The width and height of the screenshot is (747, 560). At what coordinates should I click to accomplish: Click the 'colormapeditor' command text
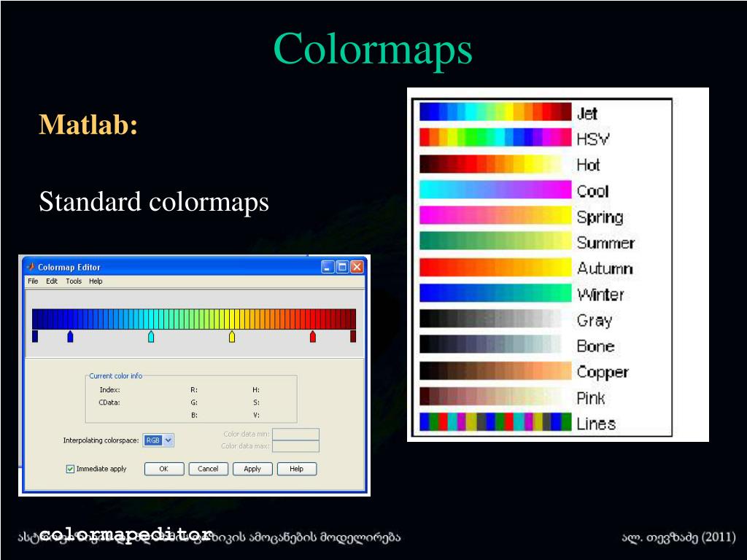pos(125,534)
